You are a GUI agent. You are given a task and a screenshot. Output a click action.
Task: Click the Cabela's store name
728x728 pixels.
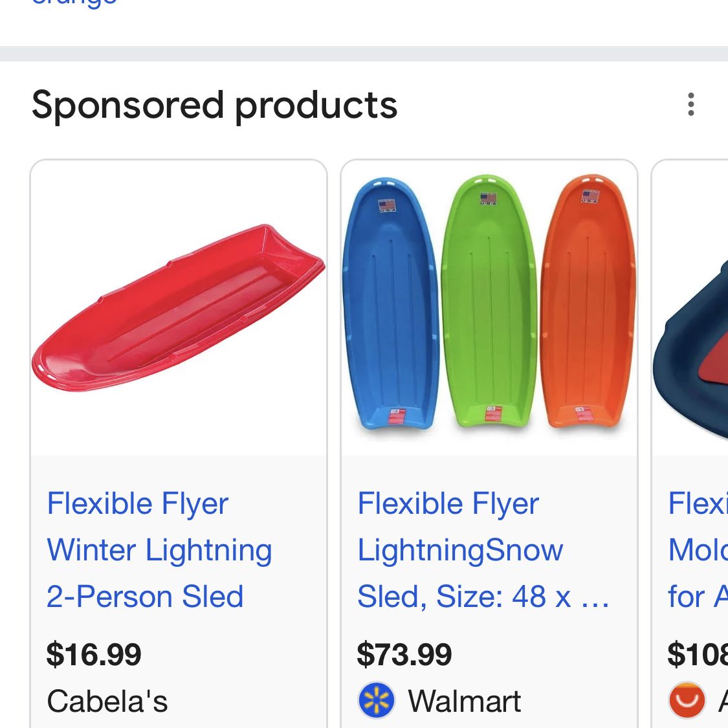point(107,701)
